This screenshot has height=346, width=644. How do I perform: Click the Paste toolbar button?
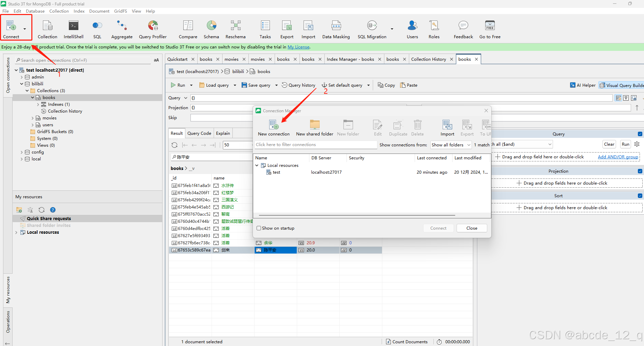pos(409,85)
